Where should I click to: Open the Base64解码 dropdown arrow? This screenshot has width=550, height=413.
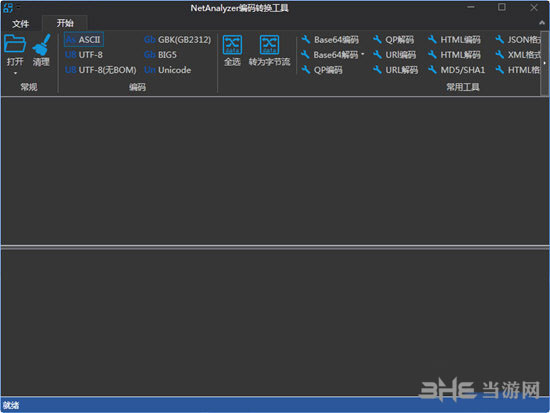pyautogui.click(x=362, y=54)
